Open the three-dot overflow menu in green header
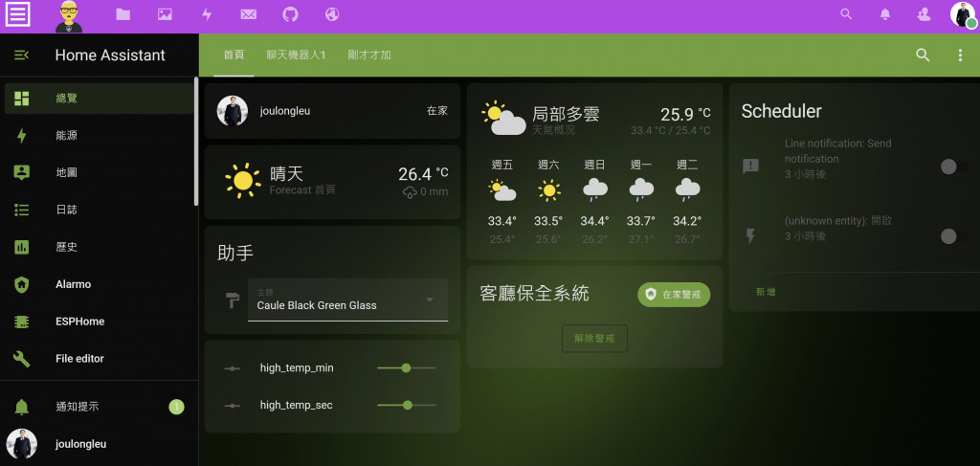The image size is (980, 466). coord(960,55)
